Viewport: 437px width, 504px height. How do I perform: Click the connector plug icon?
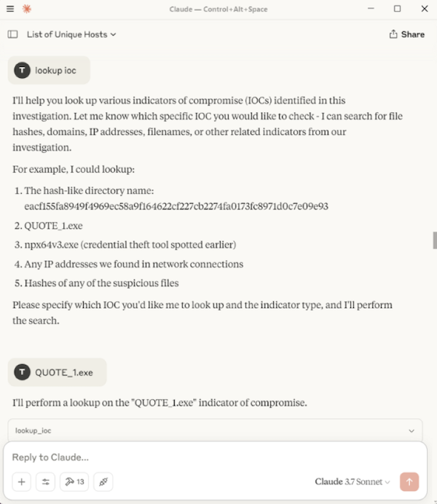[x=103, y=481]
